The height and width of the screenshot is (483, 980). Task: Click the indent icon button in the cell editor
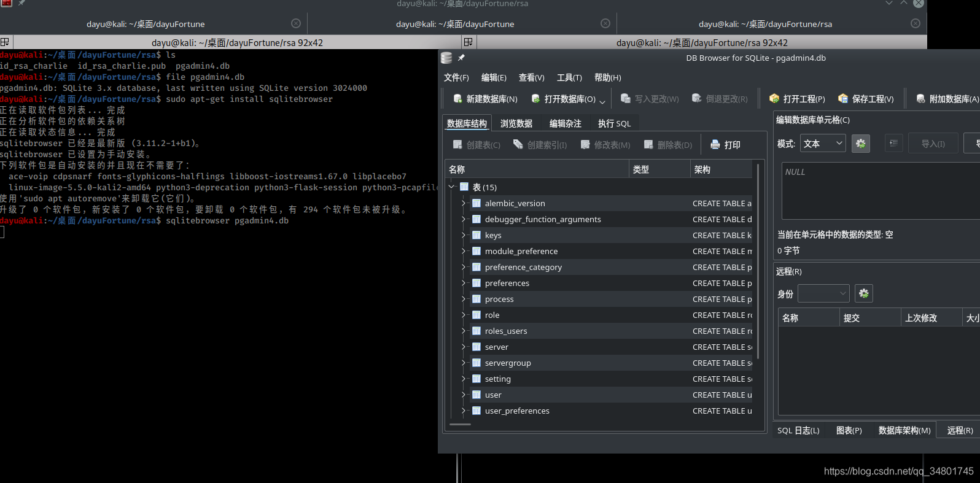(894, 144)
